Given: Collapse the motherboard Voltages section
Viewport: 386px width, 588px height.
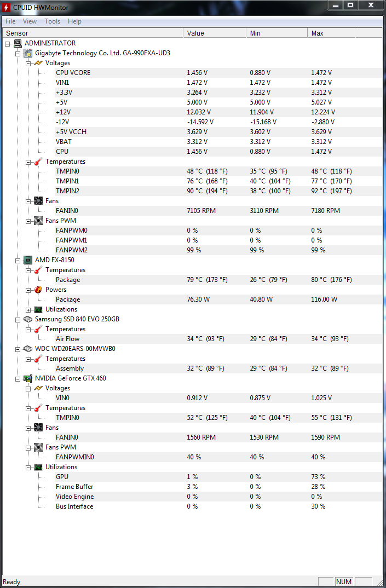Looking at the screenshot, I should (x=28, y=64).
